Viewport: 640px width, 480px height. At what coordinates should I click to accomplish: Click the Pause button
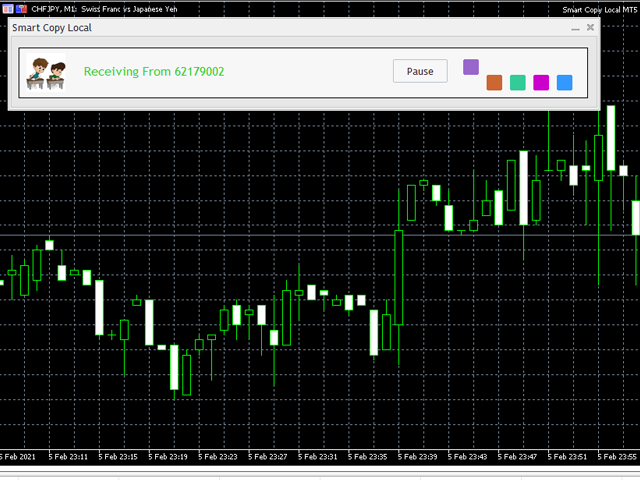[x=420, y=71]
